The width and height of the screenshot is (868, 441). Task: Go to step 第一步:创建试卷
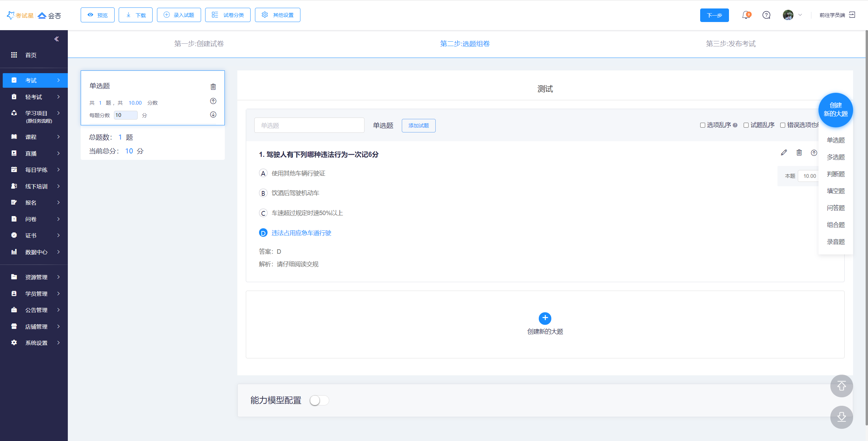click(x=199, y=44)
